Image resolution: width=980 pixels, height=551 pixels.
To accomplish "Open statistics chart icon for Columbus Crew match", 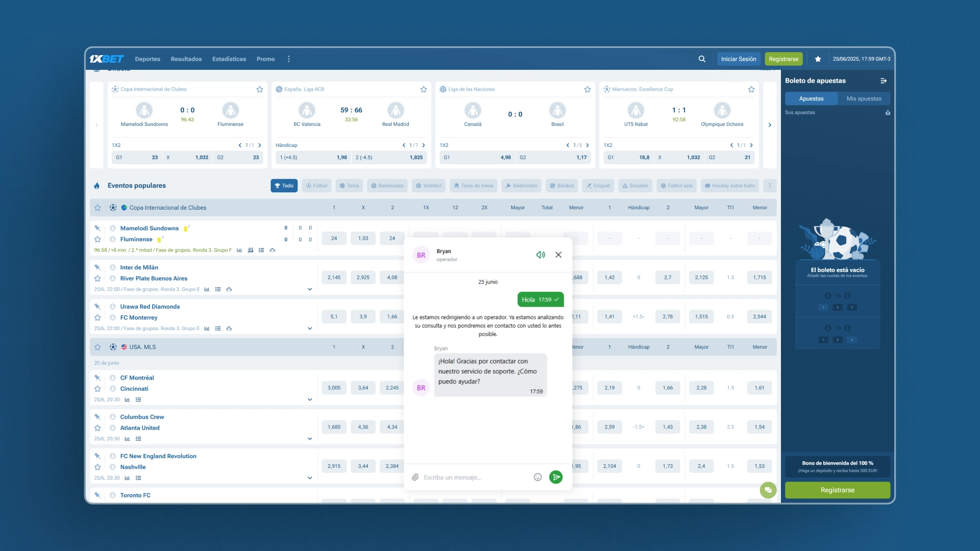I will click(x=127, y=439).
